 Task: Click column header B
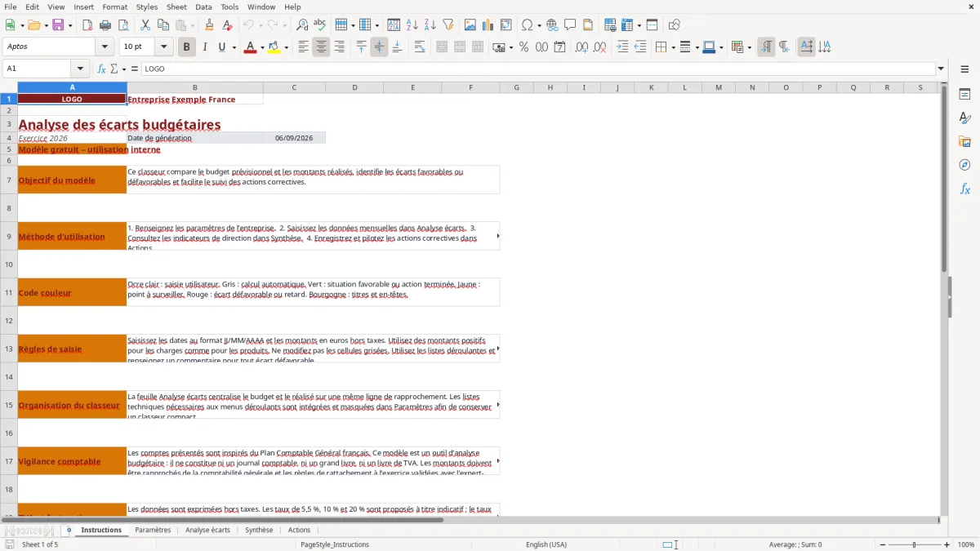(x=194, y=87)
